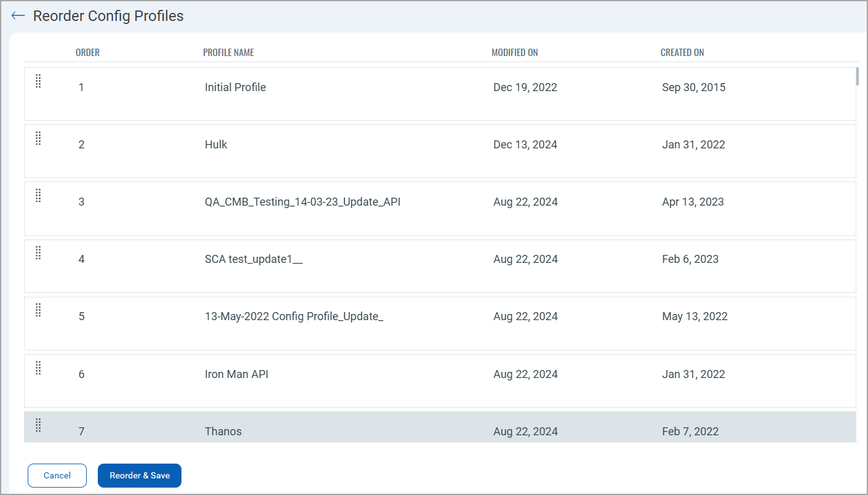Viewport: 868px width, 495px height.
Task: Grab the drag handle for Hulk row
Action: (38, 138)
